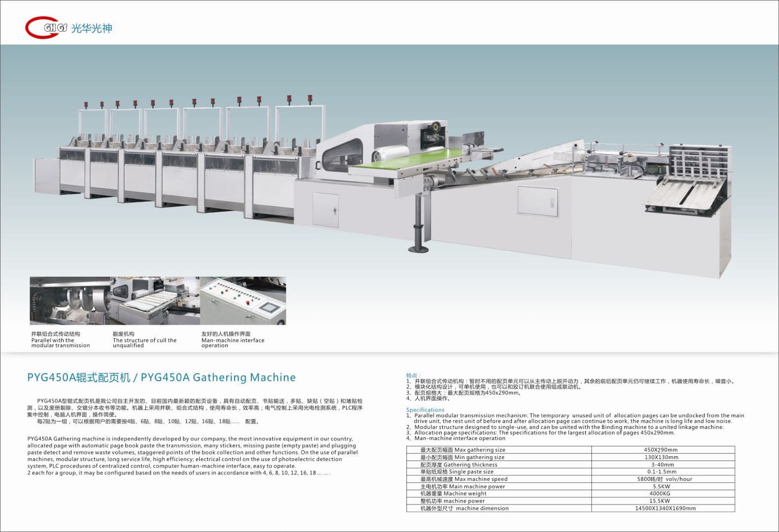
Task: Open the man-machine interface control panel thumbnail
Action: 243,300
